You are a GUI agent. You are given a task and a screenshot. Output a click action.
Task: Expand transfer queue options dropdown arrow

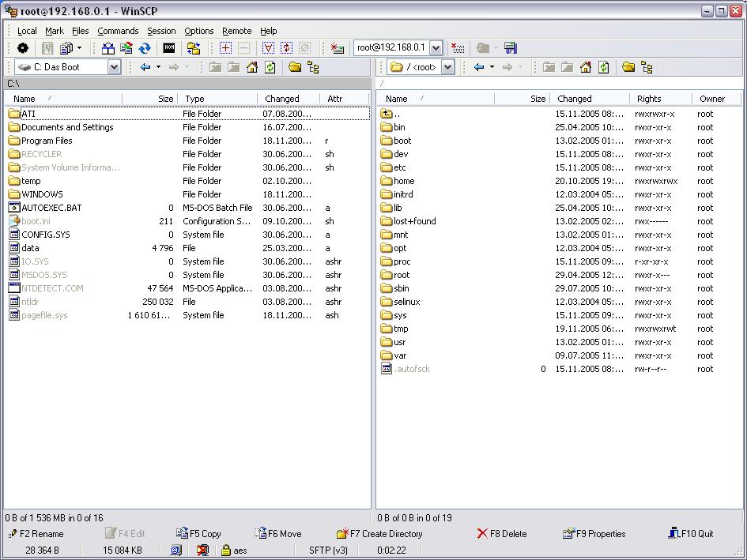(x=79, y=48)
